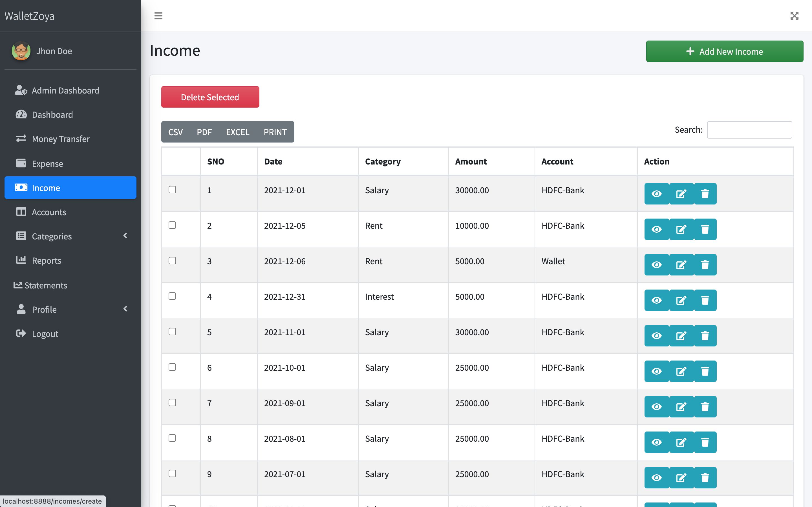The image size is (812, 507).
Task: Open Money Transfer from sidebar
Action: click(x=61, y=139)
